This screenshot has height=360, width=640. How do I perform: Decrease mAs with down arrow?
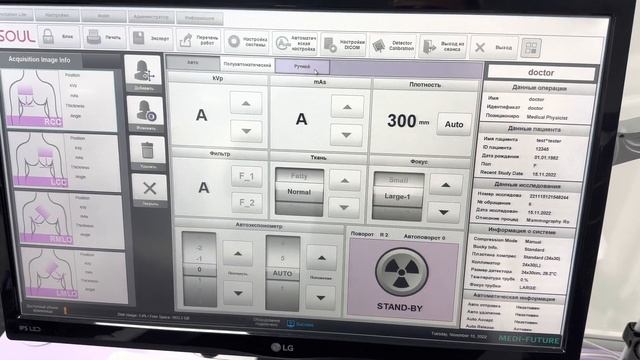pyautogui.click(x=346, y=135)
